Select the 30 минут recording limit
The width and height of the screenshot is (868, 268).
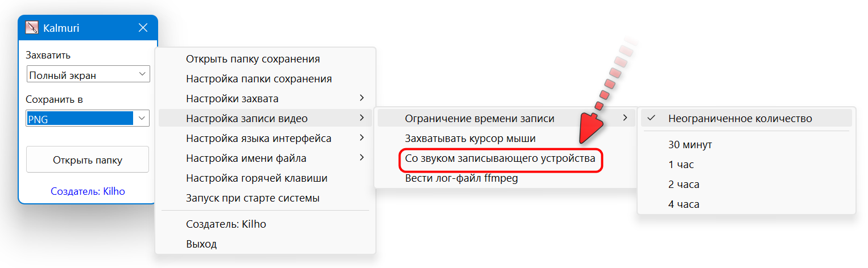(x=690, y=145)
